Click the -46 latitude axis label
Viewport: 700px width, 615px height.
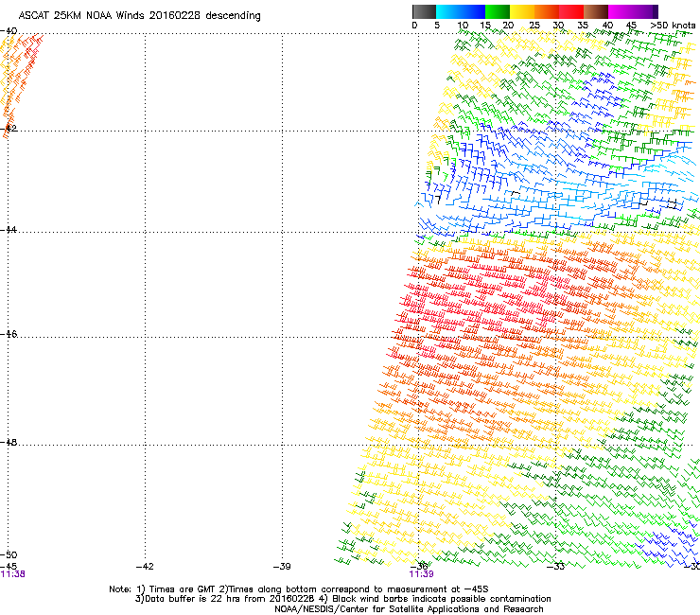click(9, 334)
